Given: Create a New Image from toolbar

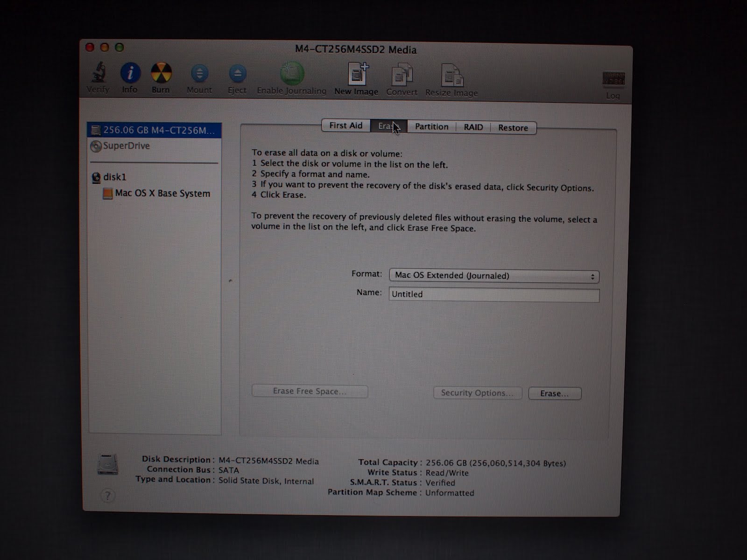Looking at the screenshot, I should 358,75.
